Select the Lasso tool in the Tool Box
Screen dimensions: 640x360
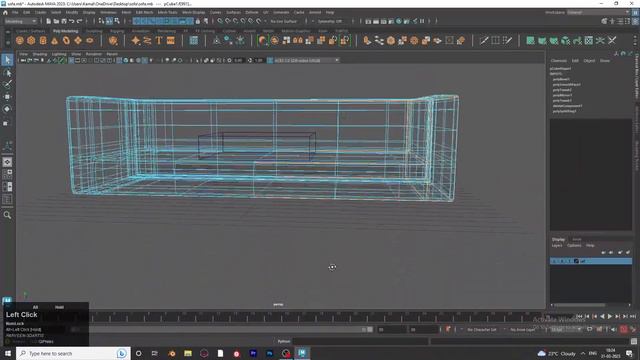coord(7,73)
